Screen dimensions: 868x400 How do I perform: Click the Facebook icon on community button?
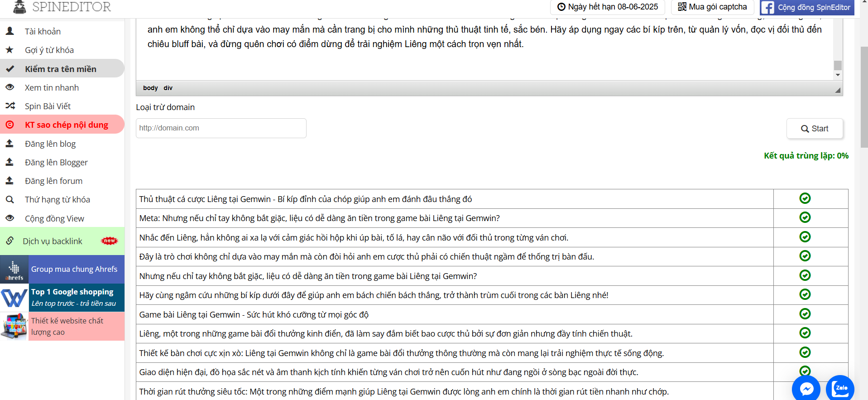(767, 7)
